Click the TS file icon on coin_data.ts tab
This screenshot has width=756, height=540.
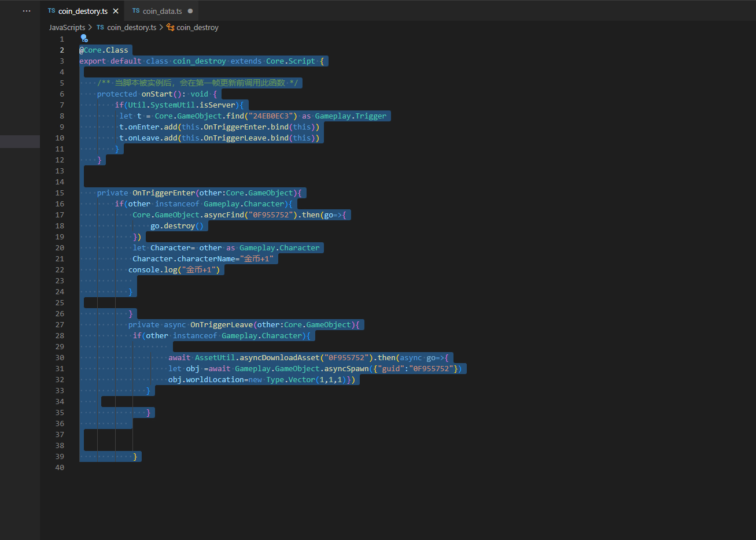[136, 11]
